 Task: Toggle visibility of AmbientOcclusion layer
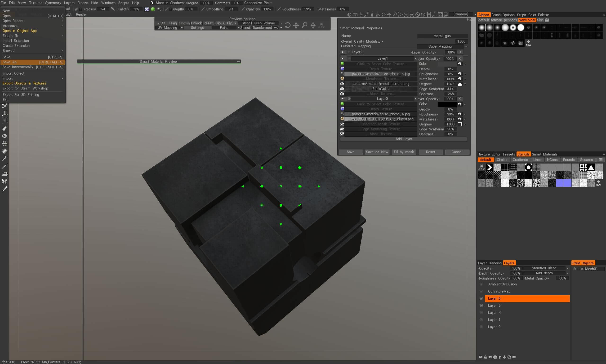point(481,284)
